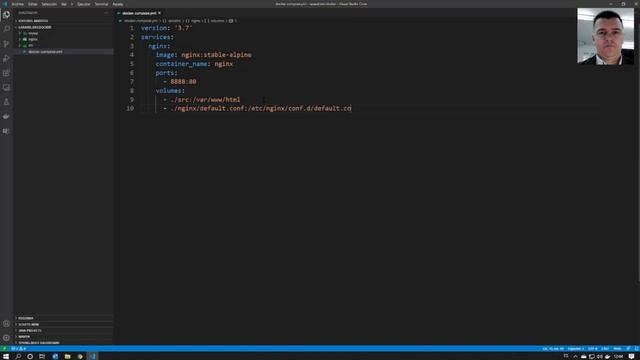Open the Source Control view
640x360 pixels.
6,44
